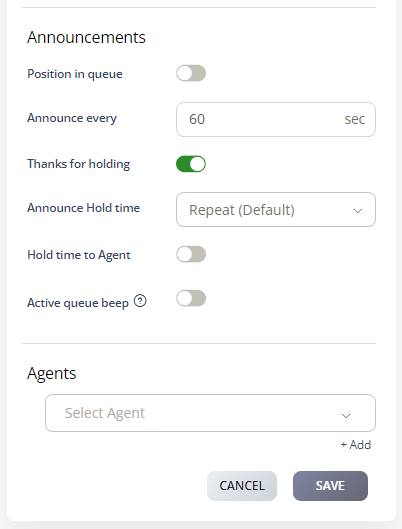The width and height of the screenshot is (402, 529).
Task: Click the Announcements section heading
Action: tap(86, 37)
